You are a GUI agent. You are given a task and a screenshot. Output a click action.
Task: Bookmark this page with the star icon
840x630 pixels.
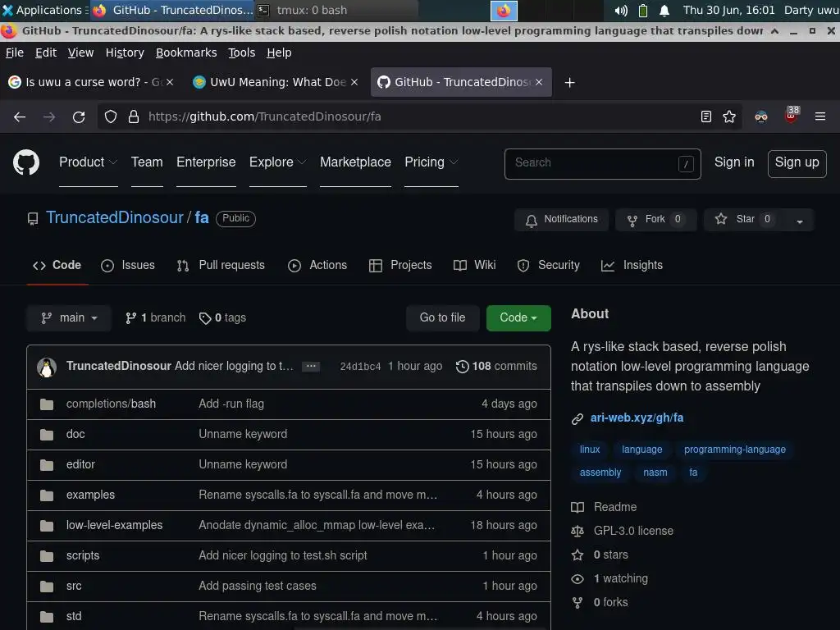(729, 116)
